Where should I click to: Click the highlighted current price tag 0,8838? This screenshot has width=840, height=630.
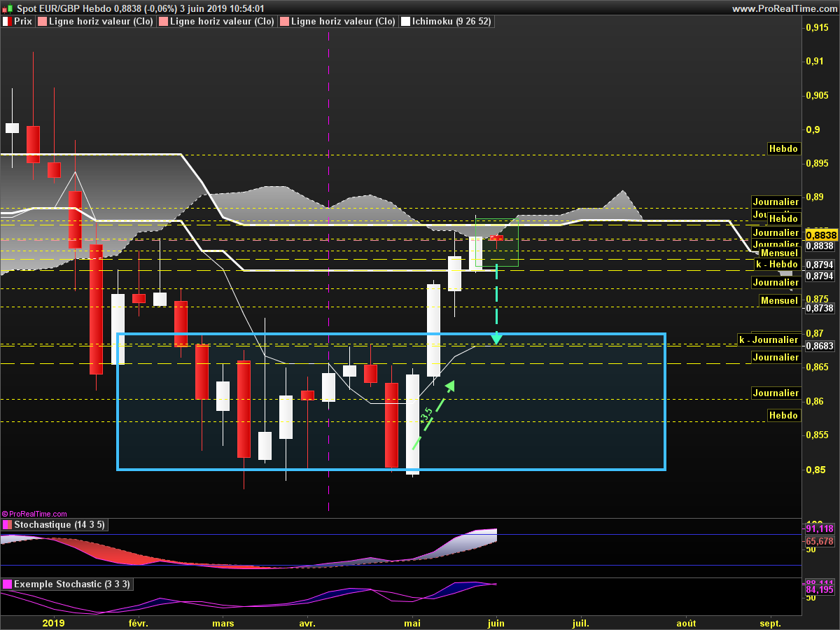819,235
